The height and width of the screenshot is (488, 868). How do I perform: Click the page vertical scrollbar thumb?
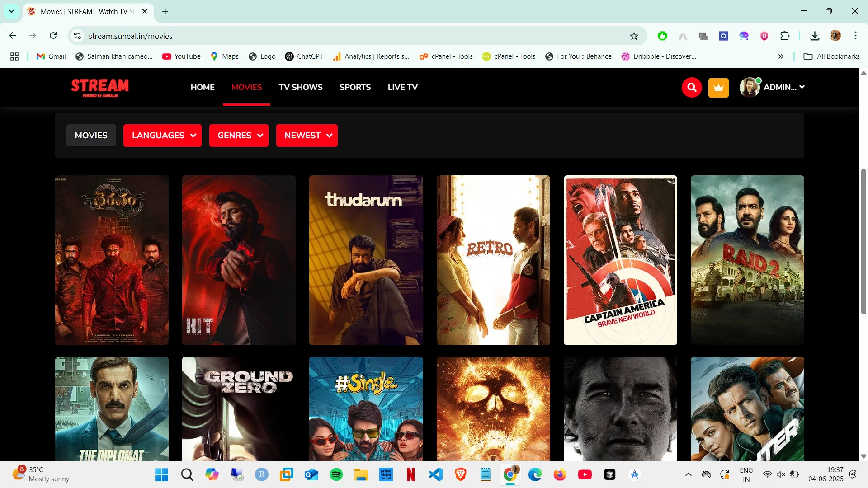click(x=863, y=242)
